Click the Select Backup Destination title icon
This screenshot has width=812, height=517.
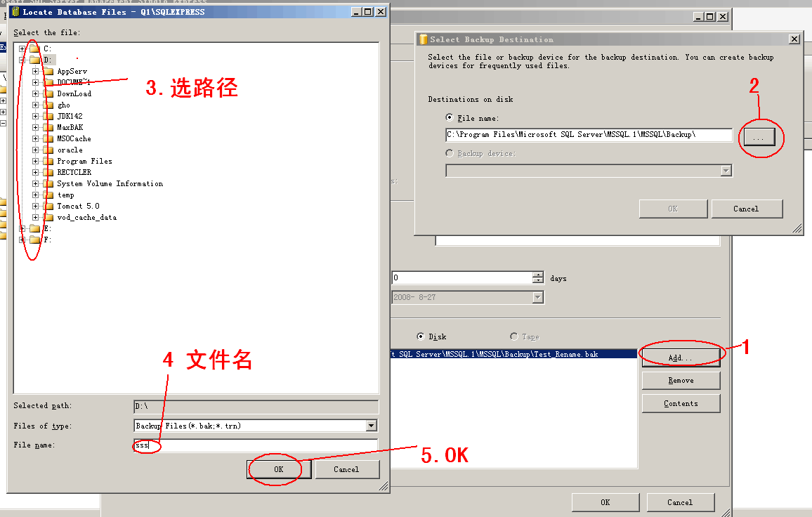click(423, 39)
